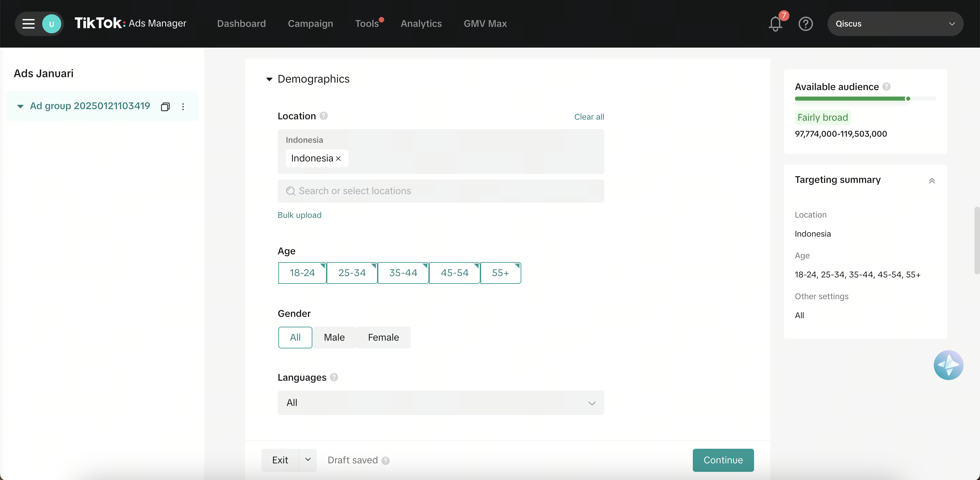Toggle the 55+ age group
Image resolution: width=980 pixels, height=480 pixels.
point(500,273)
